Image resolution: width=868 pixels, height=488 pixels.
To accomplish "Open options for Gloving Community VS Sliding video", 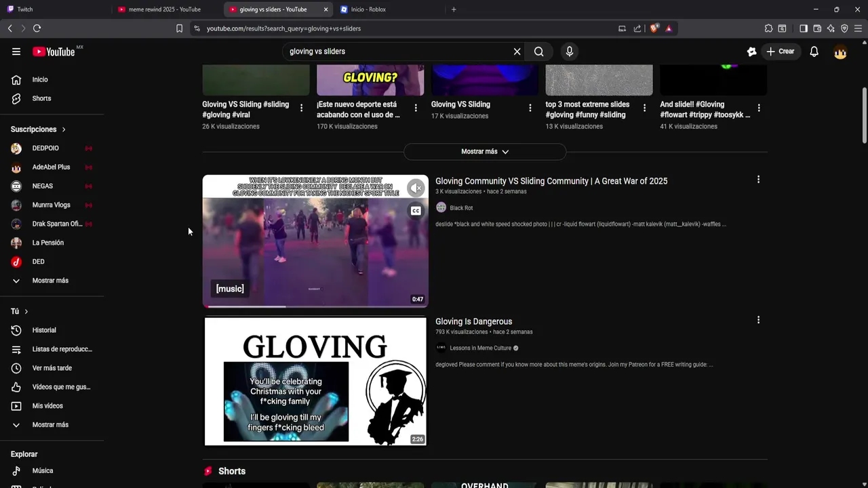I will tap(758, 180).
